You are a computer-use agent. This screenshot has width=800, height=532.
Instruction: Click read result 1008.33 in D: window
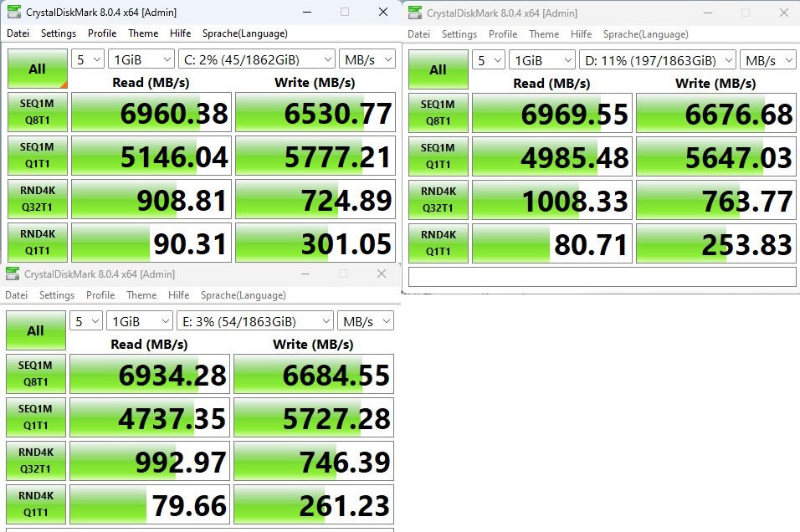point(552,200)
